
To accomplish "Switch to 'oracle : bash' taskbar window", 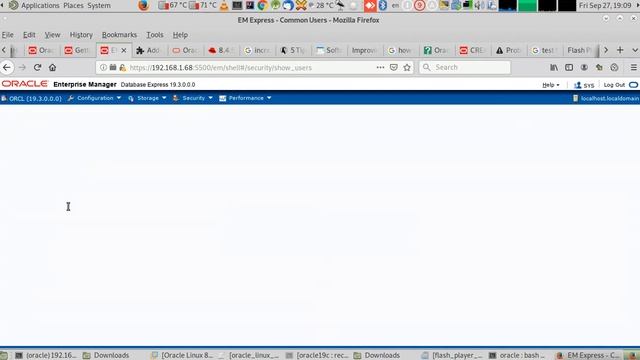I will coord(517,355).
